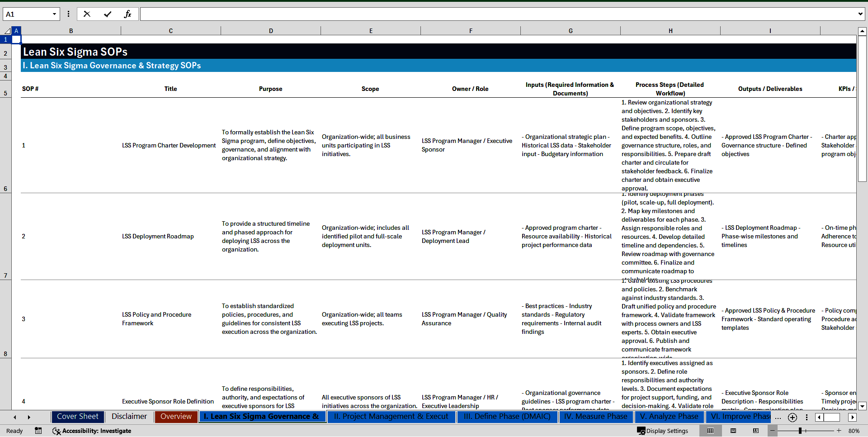Screen dimensions: 868x437
Task: Click the Select All corner triangle
Action: (x=7, y=31)
